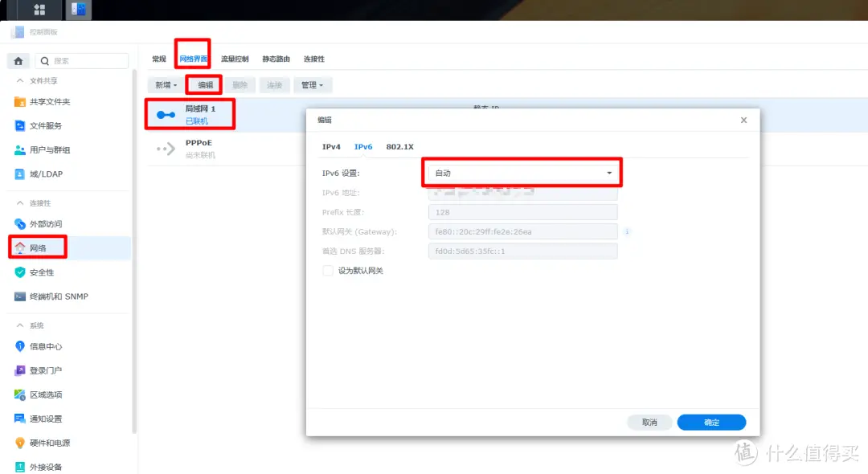868x474 pixels.
Task: Open 终端机和 SNMP settings
Action: tap(57, 296)
